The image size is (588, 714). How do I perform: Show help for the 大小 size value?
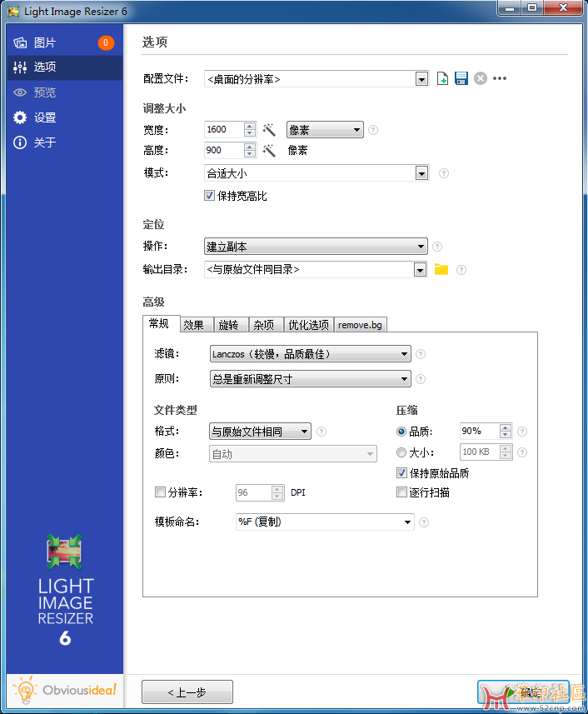522,452
